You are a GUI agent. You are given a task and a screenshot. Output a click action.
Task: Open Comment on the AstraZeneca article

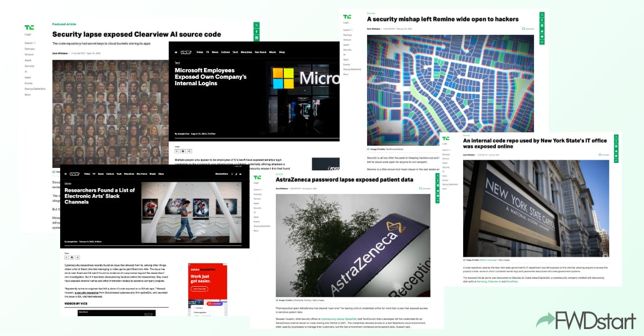tap(425, 188)
